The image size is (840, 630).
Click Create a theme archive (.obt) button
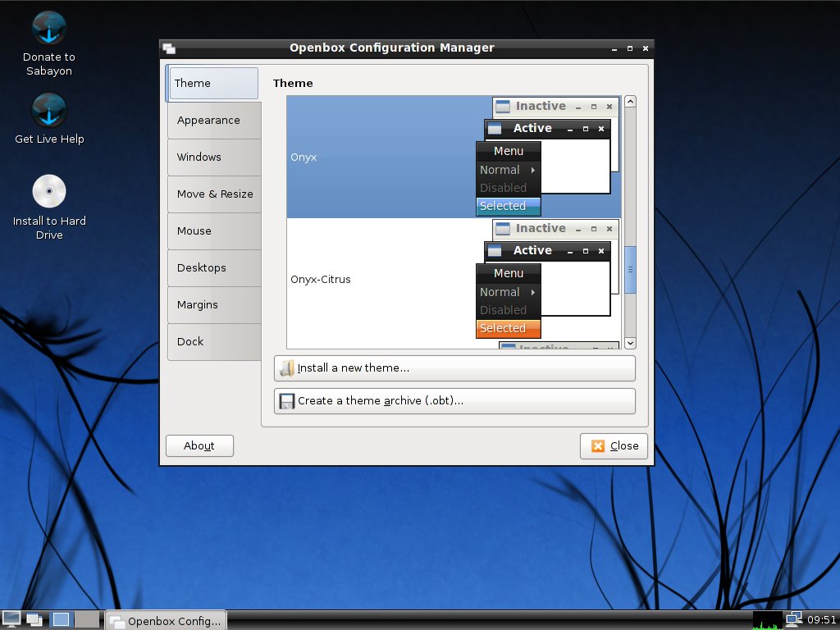pyautogui.click(x=454, y=400)
